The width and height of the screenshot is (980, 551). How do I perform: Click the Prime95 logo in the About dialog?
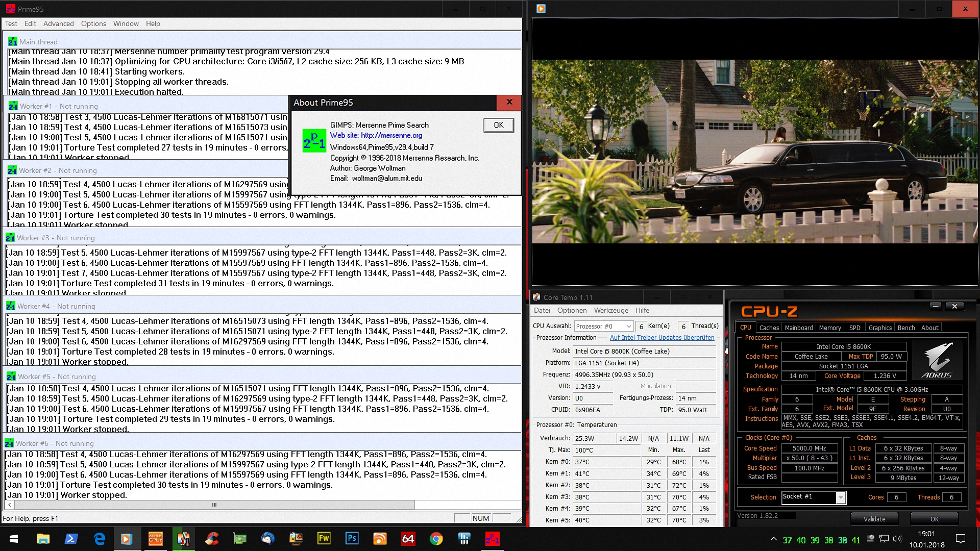[x=314, y=140]
